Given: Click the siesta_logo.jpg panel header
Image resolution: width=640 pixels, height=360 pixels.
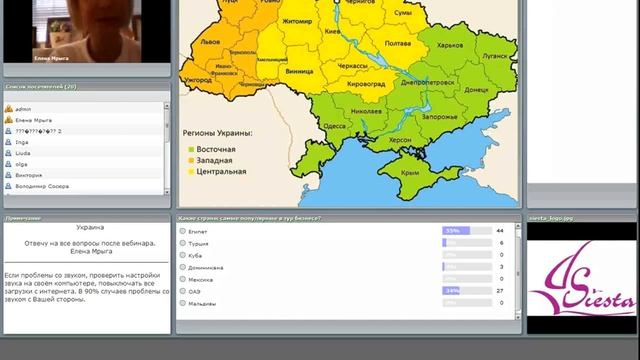Looking at the screenshot, I should click(582, 218).
